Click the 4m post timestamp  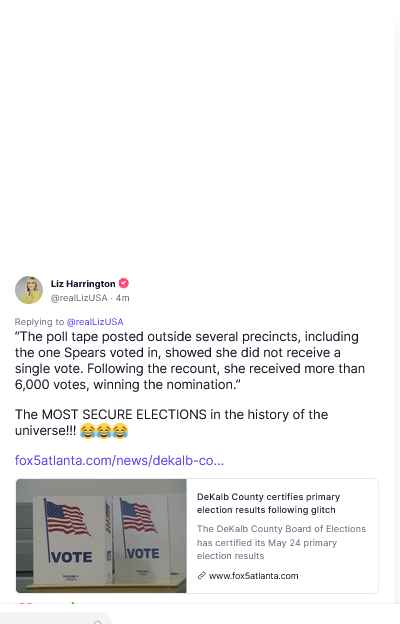[x=123, y=298]
